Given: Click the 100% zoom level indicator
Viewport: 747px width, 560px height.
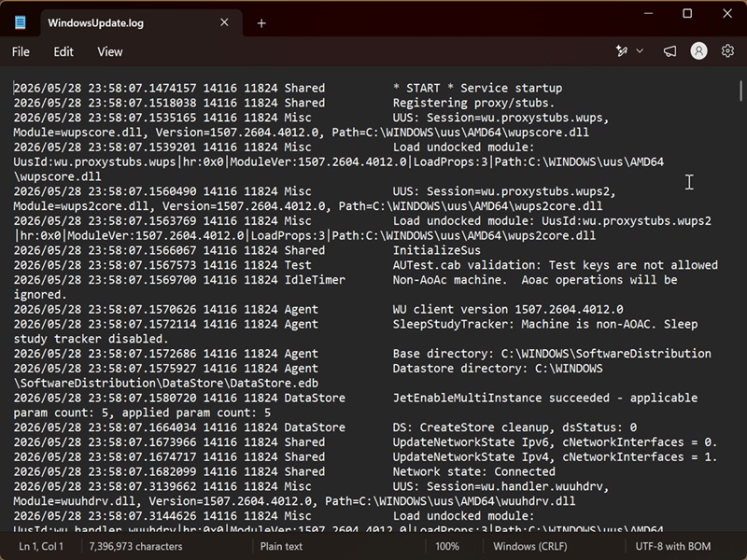Looking at the screenshot, I should [447, 546].
